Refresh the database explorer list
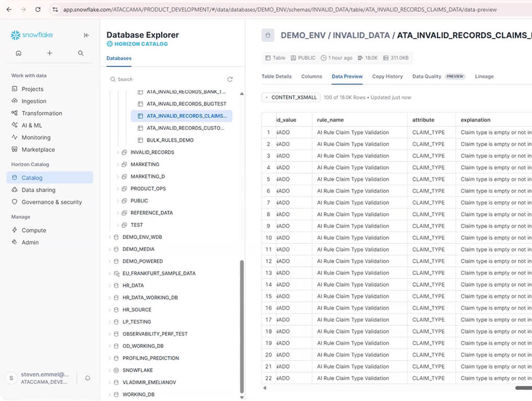Screen dimensions: 532x401 click(230, 79)
